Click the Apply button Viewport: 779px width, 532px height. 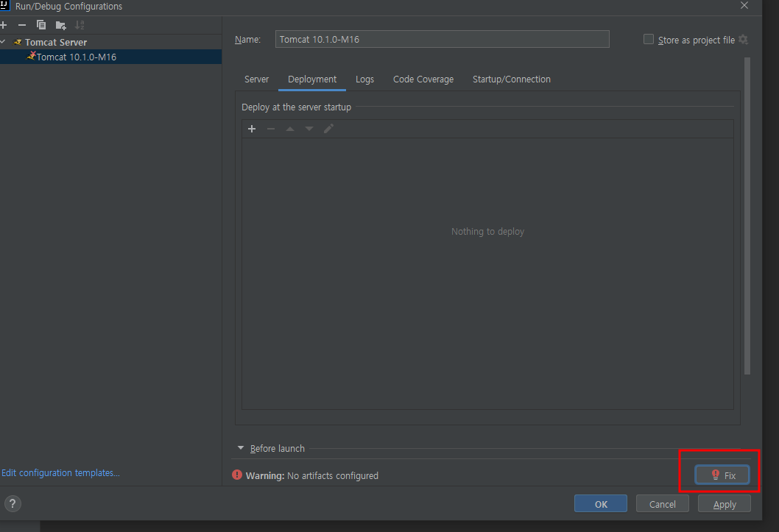click(x=725, y=504)
